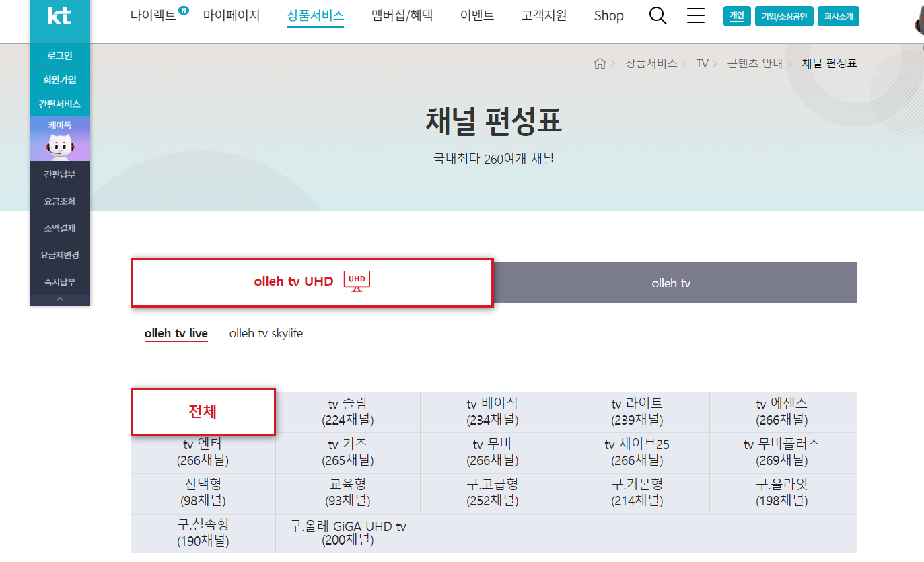This screenshot has width=924, height=562.
Task: Open 상품서비스 menu
Action: coord(316,15)
